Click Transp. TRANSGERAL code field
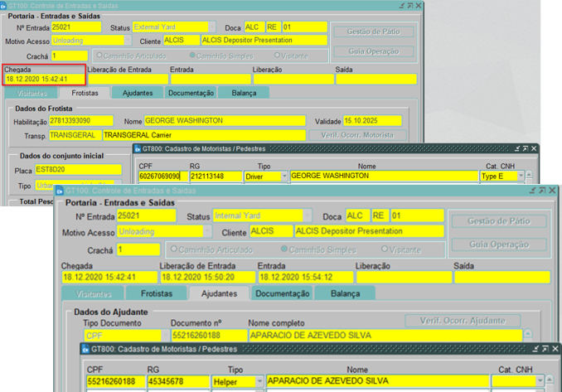Screen dimensions: 562x392 click(75, 135)
